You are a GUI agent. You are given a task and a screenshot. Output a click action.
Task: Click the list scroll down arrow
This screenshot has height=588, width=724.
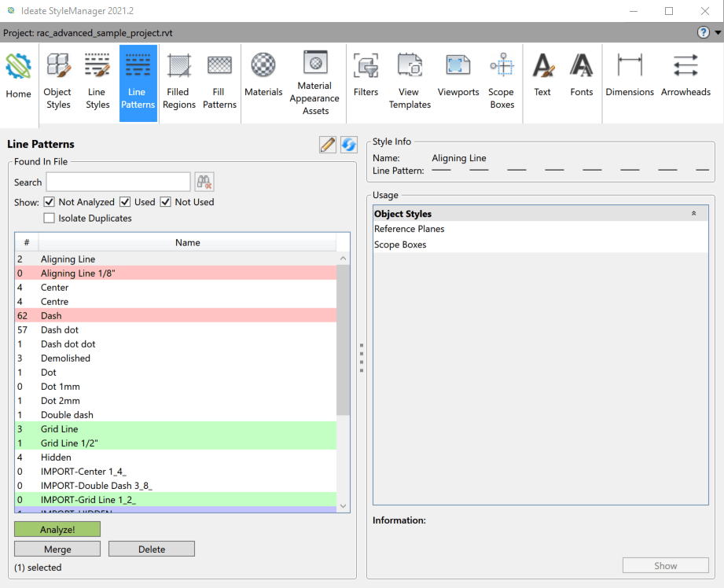[x=343, y=505]
